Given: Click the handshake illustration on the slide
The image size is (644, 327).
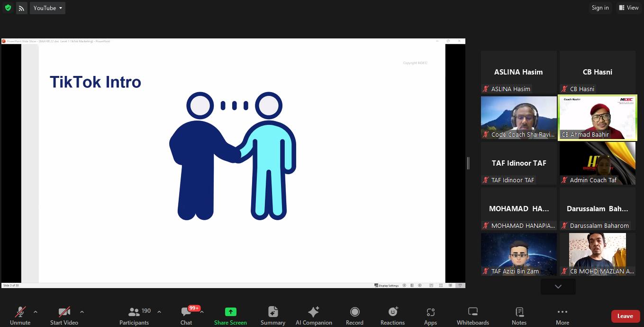Looking at the screenshot, I should click(233, 156).
